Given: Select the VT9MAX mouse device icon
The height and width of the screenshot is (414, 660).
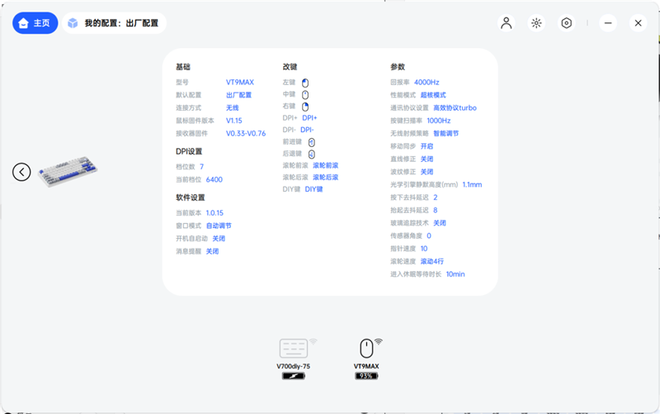Looking at the screenshot, I should [366, 349].
